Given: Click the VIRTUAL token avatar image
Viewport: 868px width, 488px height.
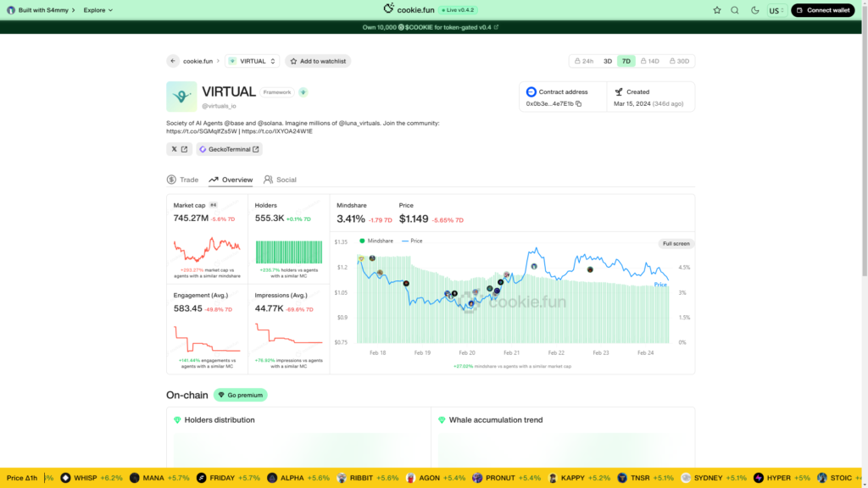Looking at the screenshot, I should (181, 97).
